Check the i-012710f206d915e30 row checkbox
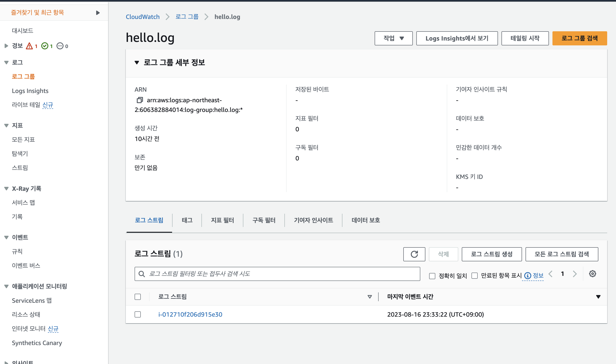616x364 pixels. [138, 314]
